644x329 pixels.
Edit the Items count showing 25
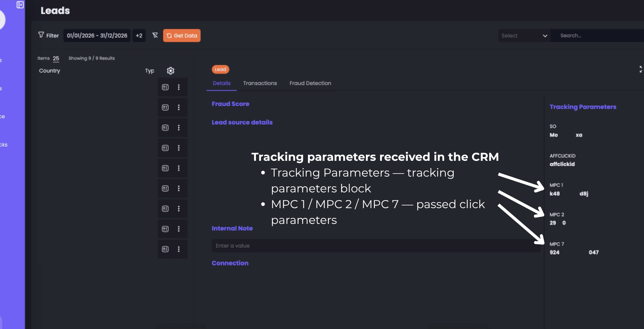point(56,58)
